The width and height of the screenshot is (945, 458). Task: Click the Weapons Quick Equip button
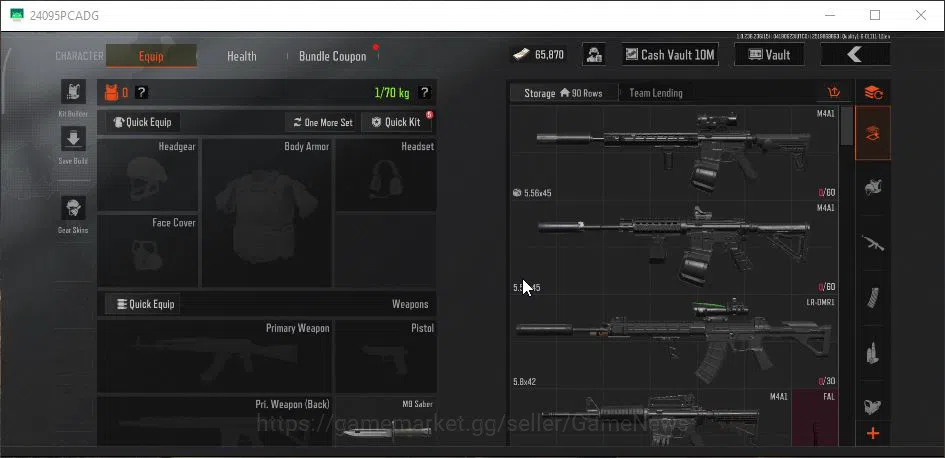tap(143, 304)
